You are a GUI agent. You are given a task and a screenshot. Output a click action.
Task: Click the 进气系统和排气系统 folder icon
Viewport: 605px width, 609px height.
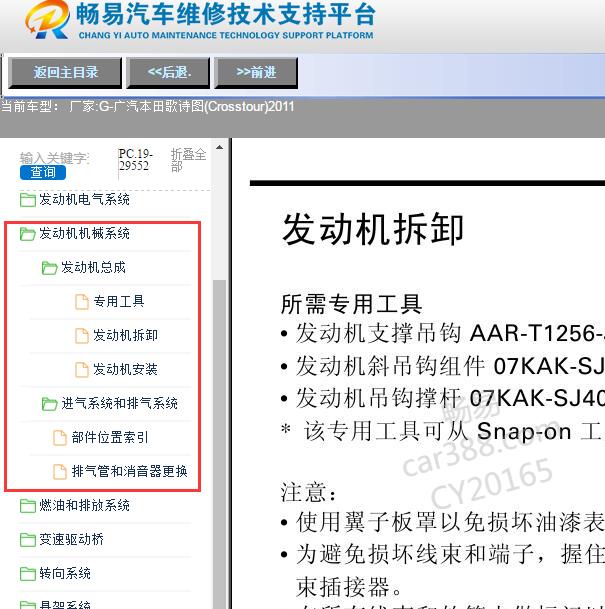pyautogui.click(x=50, y=404)
